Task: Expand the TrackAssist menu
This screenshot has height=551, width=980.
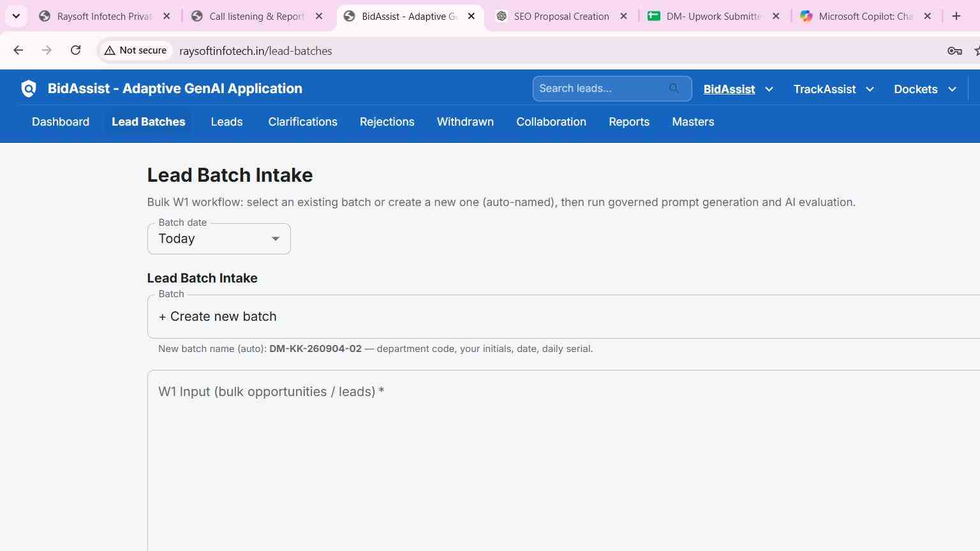Action: (833, 89)
